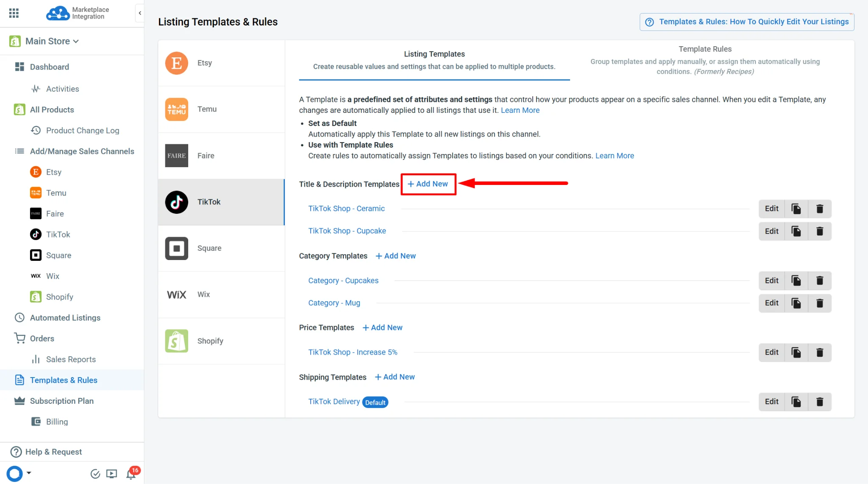868x484 pixels.
Task: Delete the Category - Mug template
Action: (x=820, y=303)
